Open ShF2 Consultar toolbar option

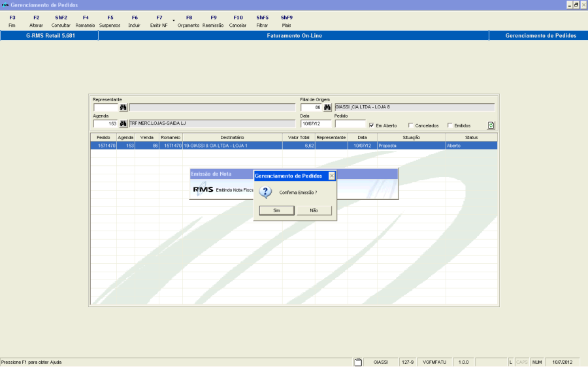[x=61, y=22]
